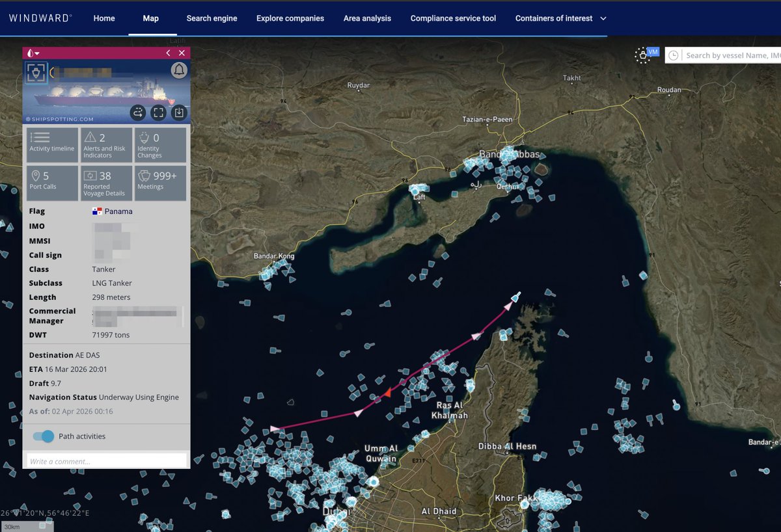Click the Umm Al Quwain map label

(x=381, y=453)
